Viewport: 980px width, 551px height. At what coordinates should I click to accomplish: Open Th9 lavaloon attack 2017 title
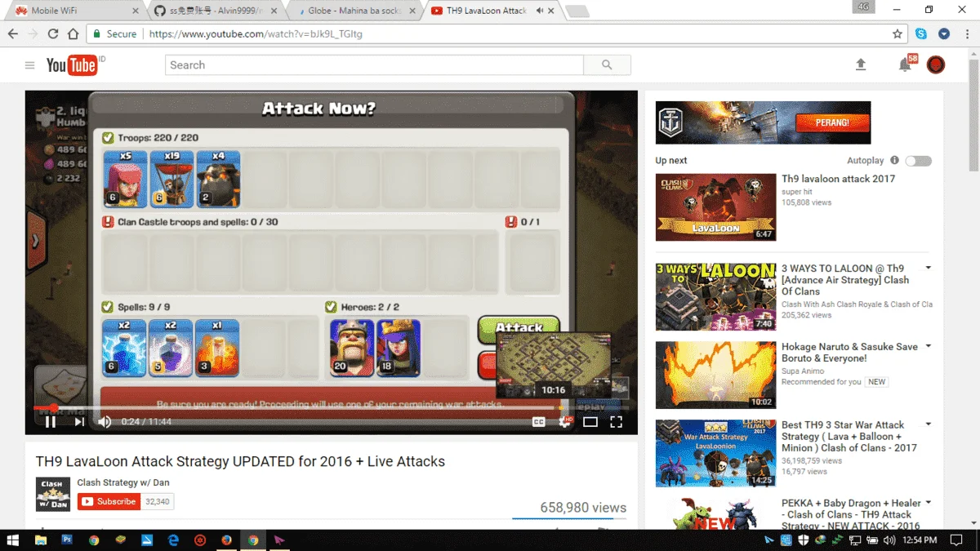(838, 179)
